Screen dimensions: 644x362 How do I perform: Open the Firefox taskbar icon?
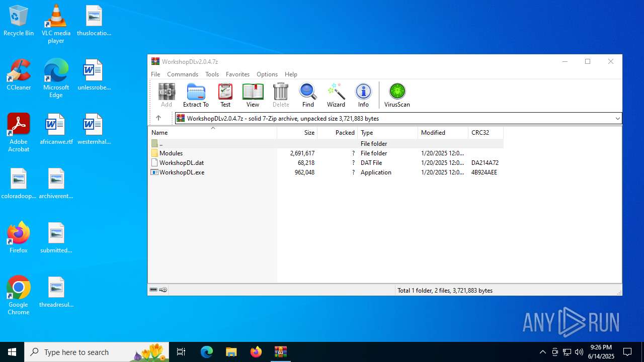click(256, 352)
